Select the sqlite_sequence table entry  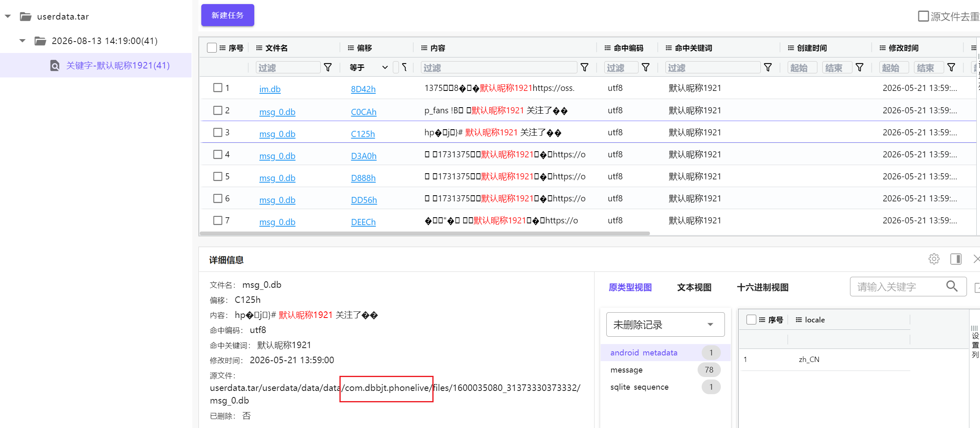point(665,387)
